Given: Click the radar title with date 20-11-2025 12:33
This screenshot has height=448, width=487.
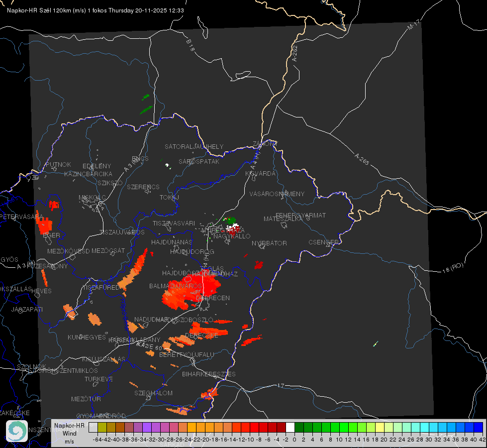Looking at the screenshot, I should click(x=96, y=10).
